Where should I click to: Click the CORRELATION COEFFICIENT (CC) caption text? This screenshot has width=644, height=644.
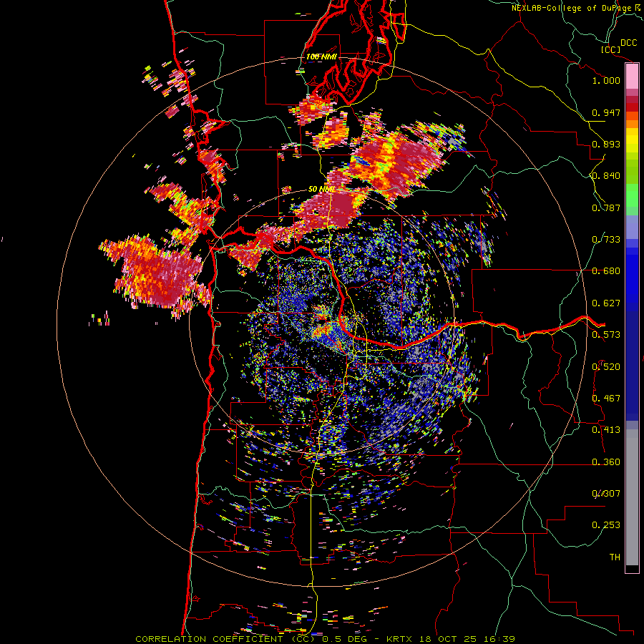click(x=225, y=639)
